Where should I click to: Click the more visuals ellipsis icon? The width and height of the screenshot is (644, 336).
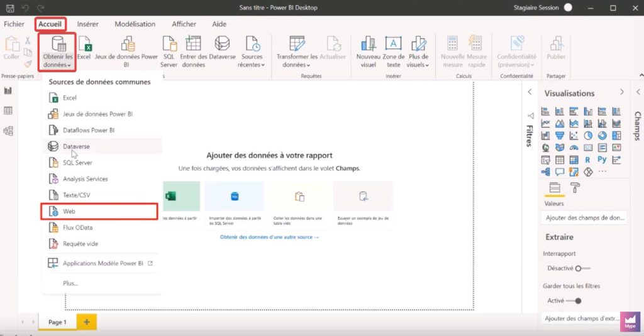[602, 171]
